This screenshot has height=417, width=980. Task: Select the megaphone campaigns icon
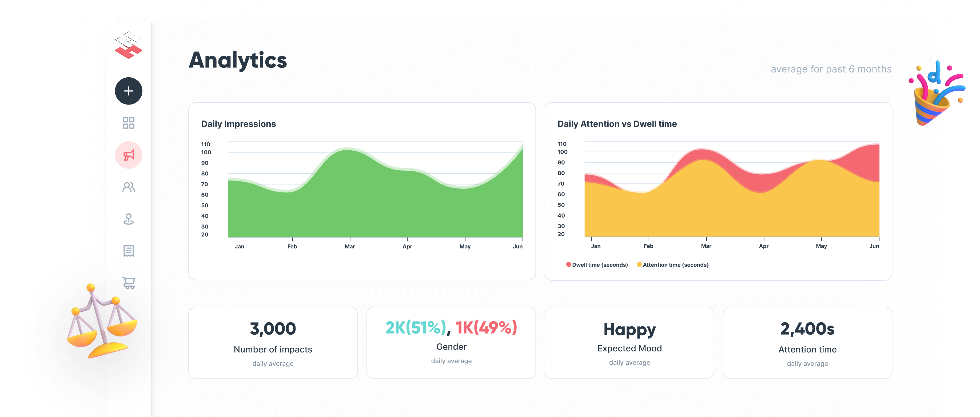click(x=129, y=155)
